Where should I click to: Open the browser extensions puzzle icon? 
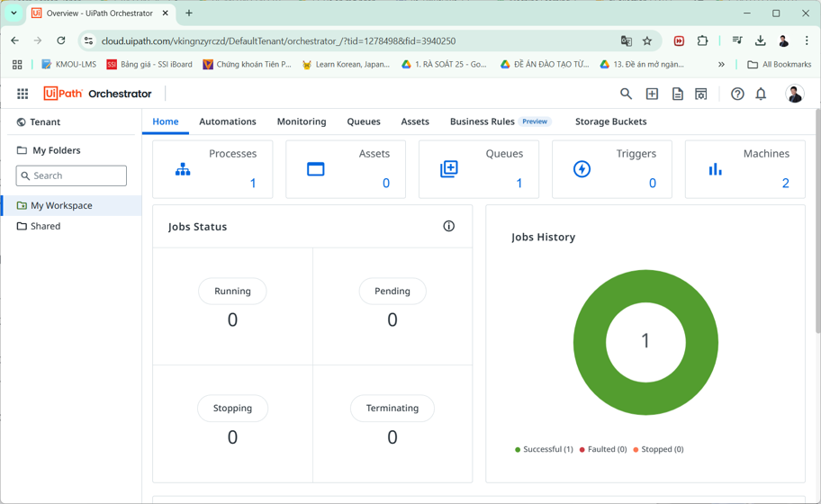click(x=702, y=40)
